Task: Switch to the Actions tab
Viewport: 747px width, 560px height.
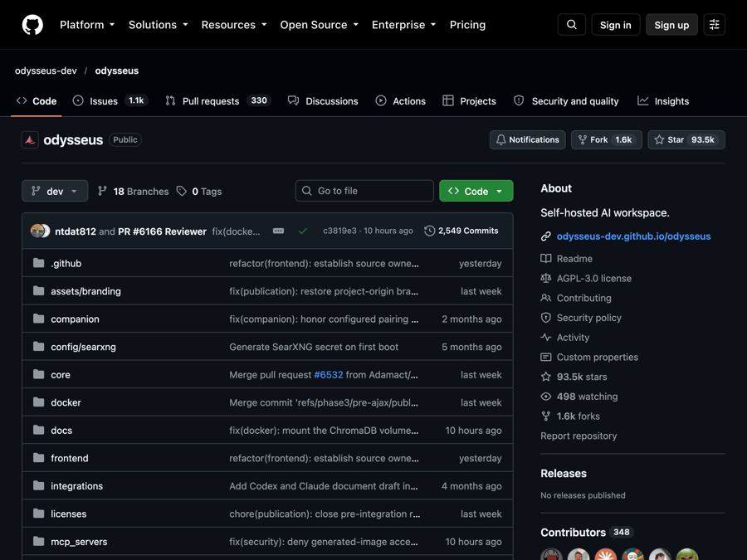Action: [401, 101]
